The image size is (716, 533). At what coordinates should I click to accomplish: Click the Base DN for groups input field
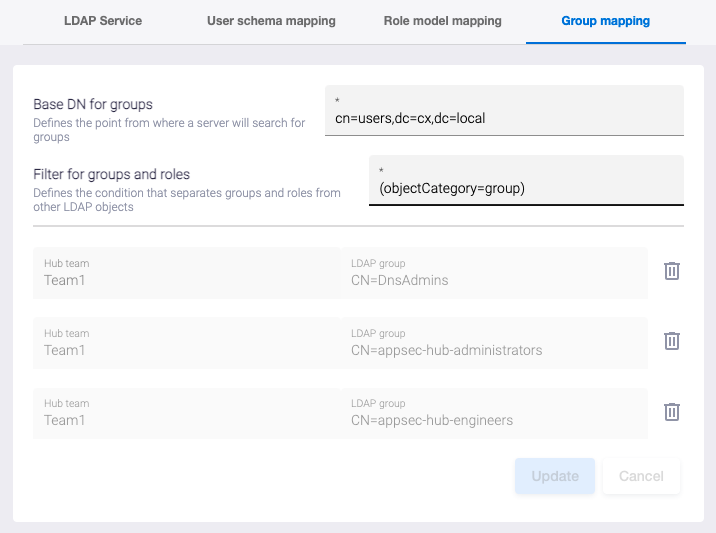(x=504, y=118)
